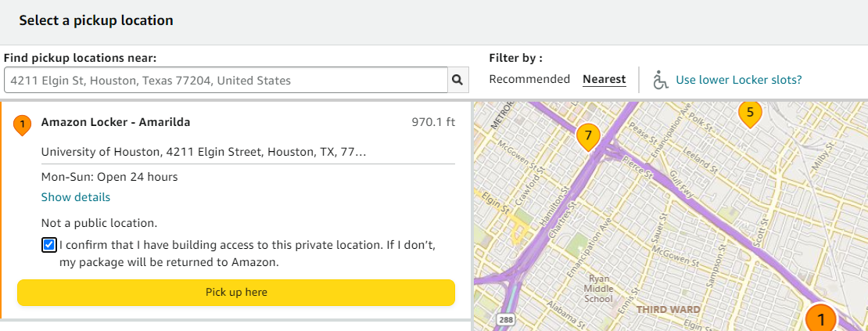
Task: Click the orange locker marker beside Amarilda
Action: pyautogui.click(x=23, y=124)
